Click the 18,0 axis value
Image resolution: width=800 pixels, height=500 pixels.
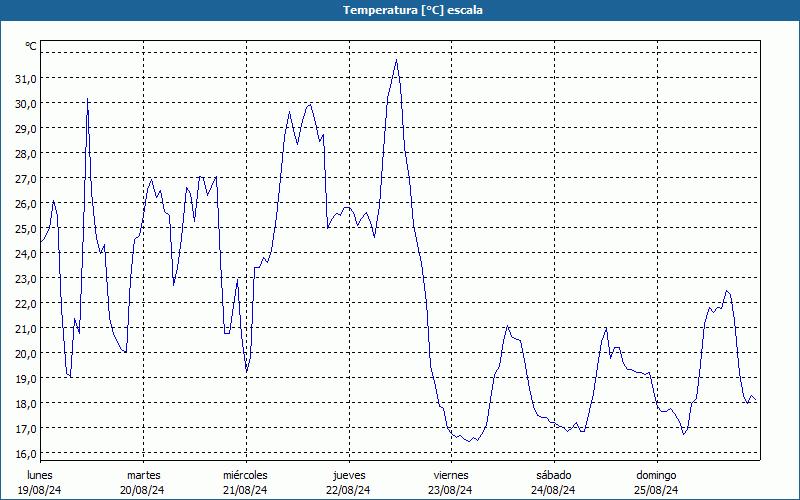tap(26, 404)
